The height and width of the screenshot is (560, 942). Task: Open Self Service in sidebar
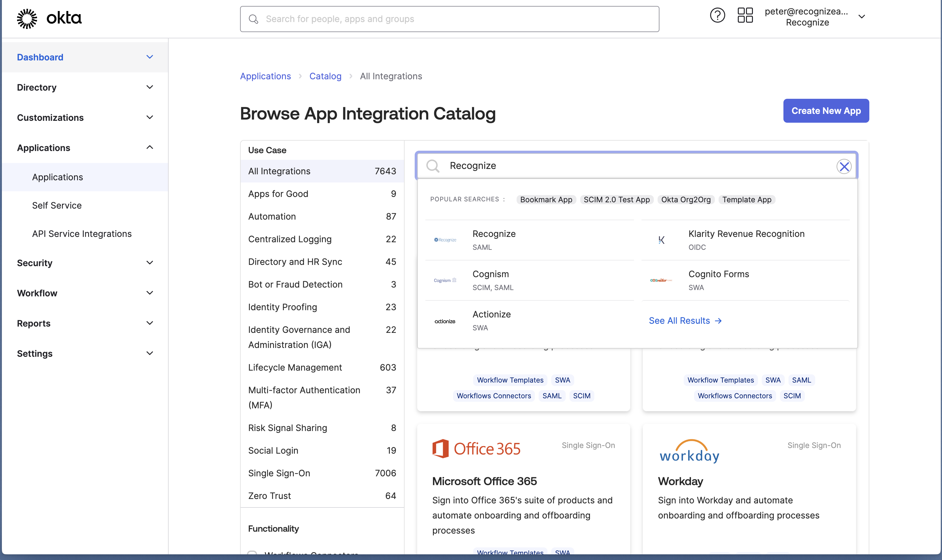tap(57, 205)
